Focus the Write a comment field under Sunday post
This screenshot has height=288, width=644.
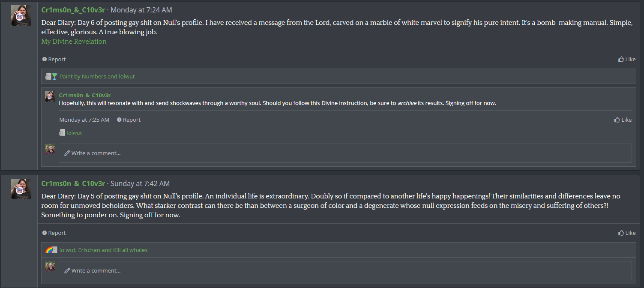click(x=345, y=270)
